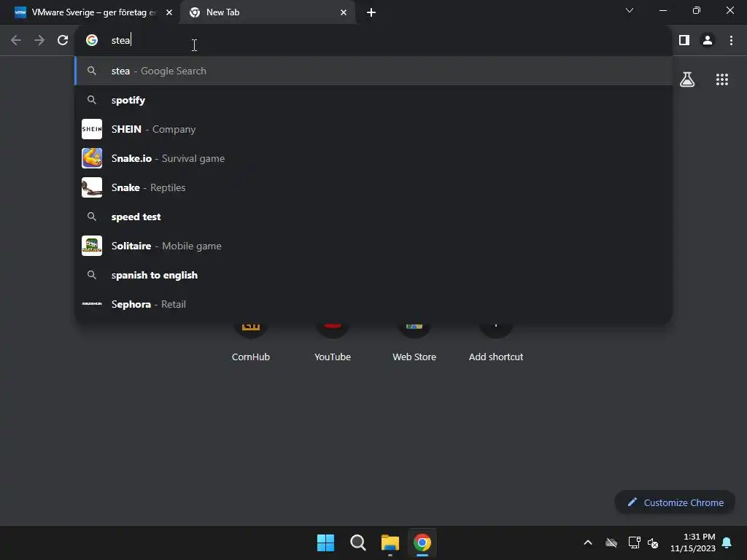747x560 pixels.
Task: Open Search Labs flask icon
Action: [x=687, y=79]
